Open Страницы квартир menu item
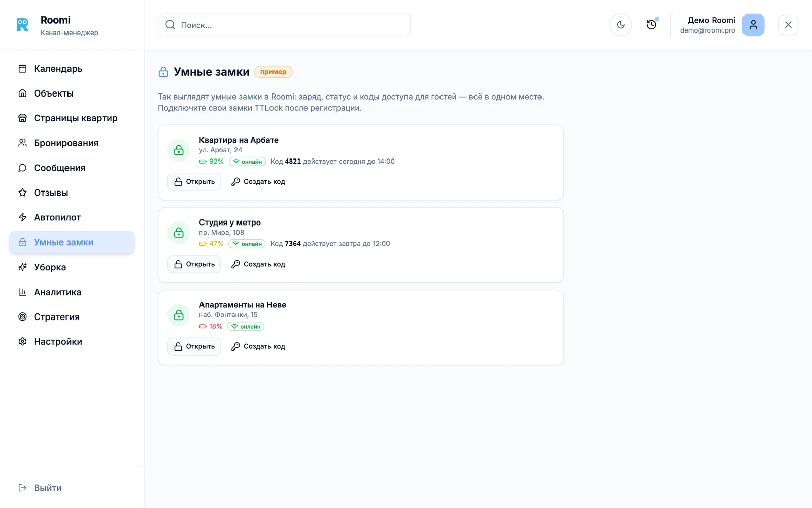Screen dimensions: 812x508 [x=72, y=118]
